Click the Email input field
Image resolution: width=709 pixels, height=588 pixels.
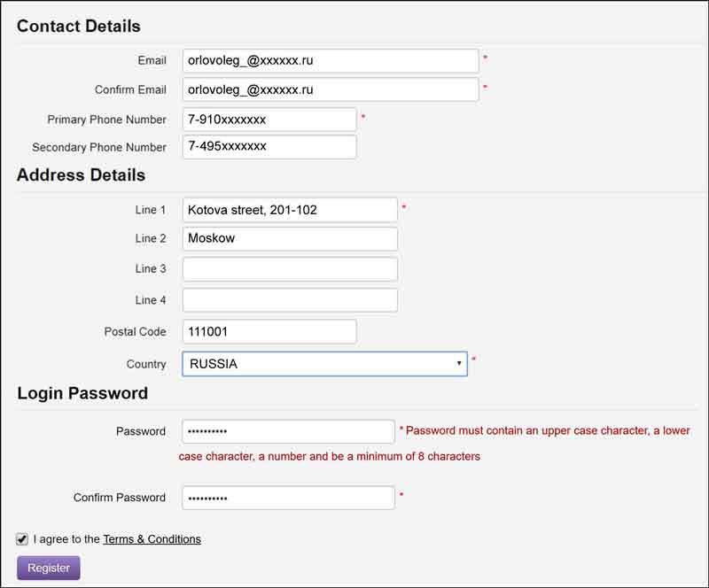click(331, 60)
